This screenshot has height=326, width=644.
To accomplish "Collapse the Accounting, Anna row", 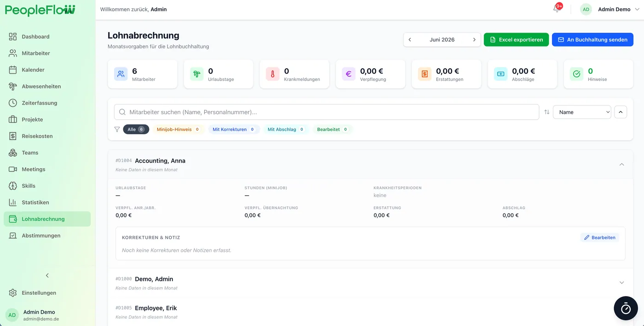I will [621, 164].
